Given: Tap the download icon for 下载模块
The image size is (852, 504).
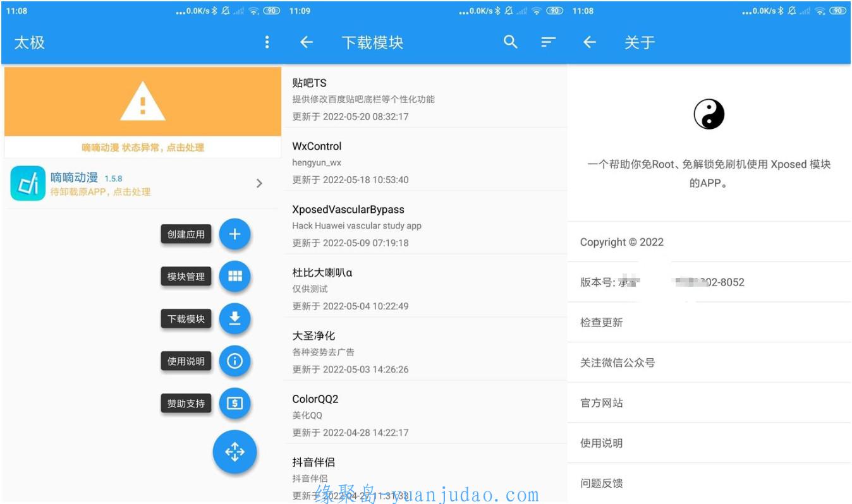Looking at the screenshot, I should [x=234, y=318].
